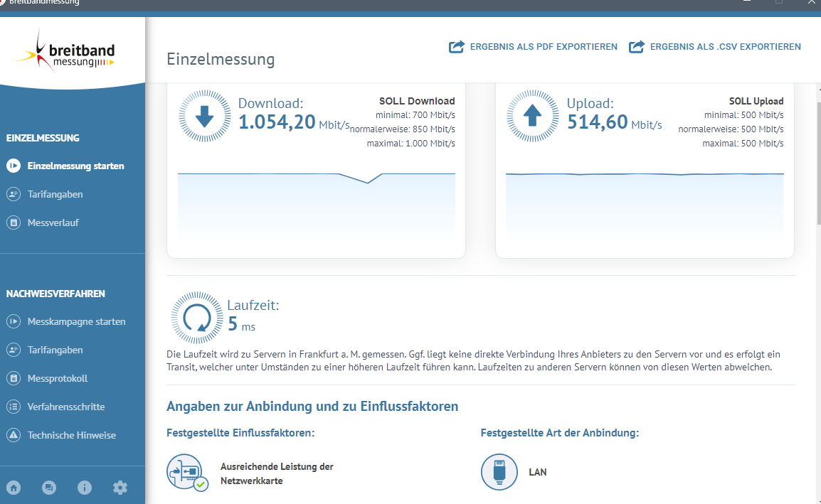Image resolution: width=821 pixels, height=504 pixels.
Task: Click the network card status icon
Action: pyautogui.click(x=187, y=473)
